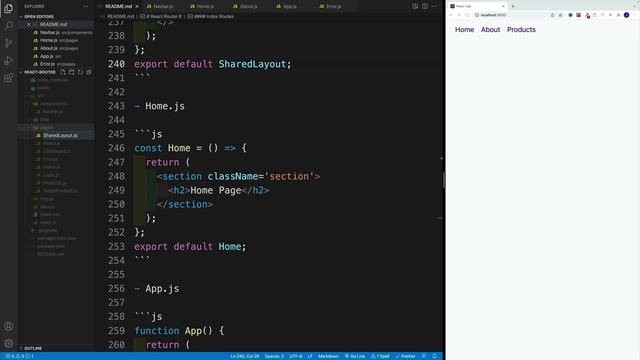Click the editor vertical scrollbar thumb
Image resolution: width=640 pixels, height=360 pixels.
pos(444,180)
